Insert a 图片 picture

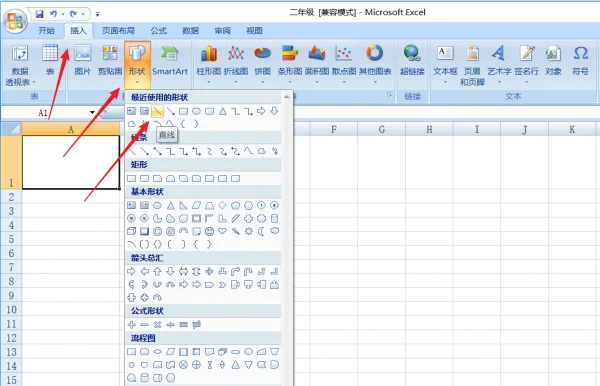pos(83,60)
